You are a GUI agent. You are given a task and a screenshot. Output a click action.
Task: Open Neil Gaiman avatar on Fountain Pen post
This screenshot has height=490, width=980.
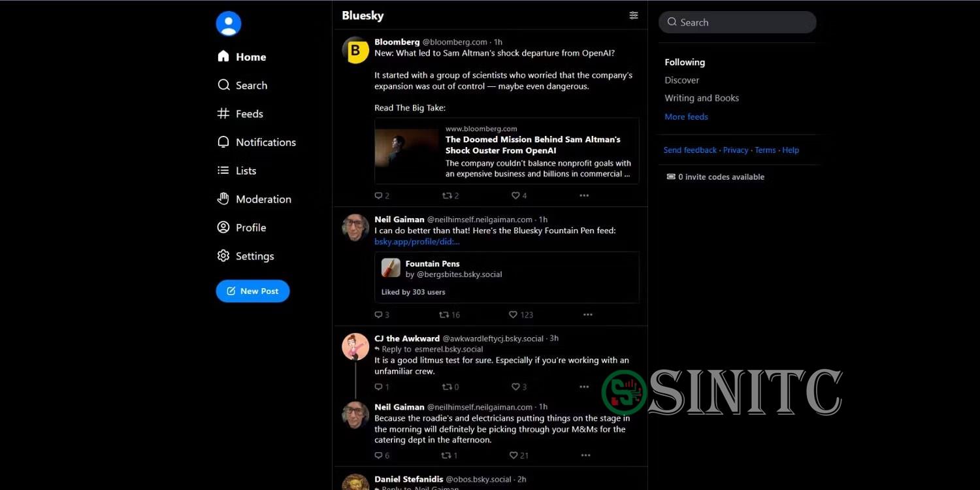pyautogui.click(x=355, y=227)
